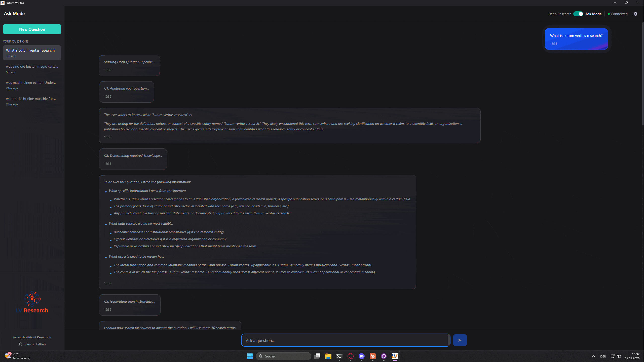Open File Explorer from taskbar
Screen dimensions: 644x362
click(x=328, y=356)
